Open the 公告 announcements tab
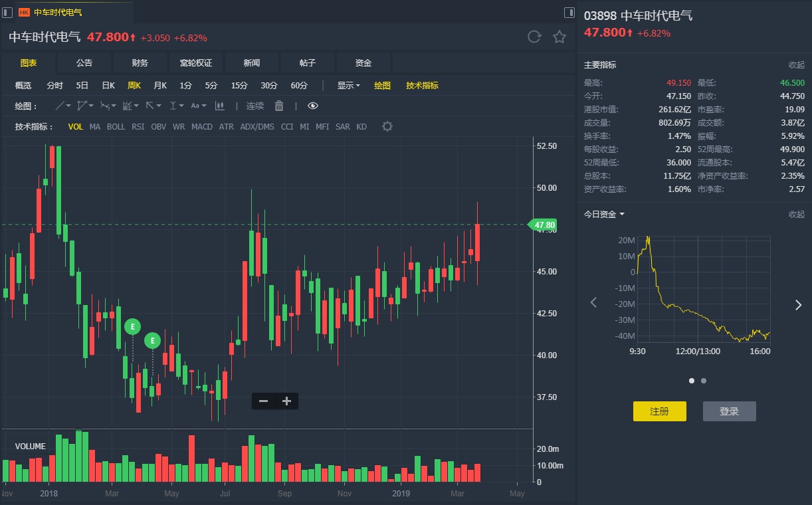812x505 pixels. (x=84, y=63)
